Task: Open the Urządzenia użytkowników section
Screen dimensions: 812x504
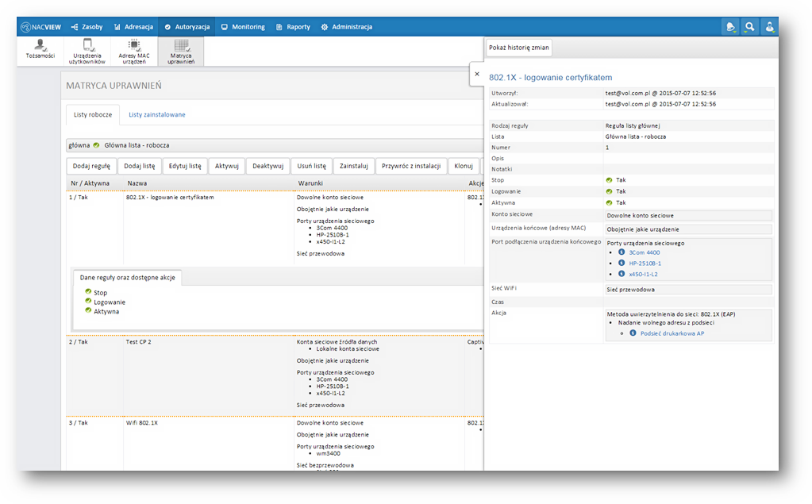Action: click(87, 51)
